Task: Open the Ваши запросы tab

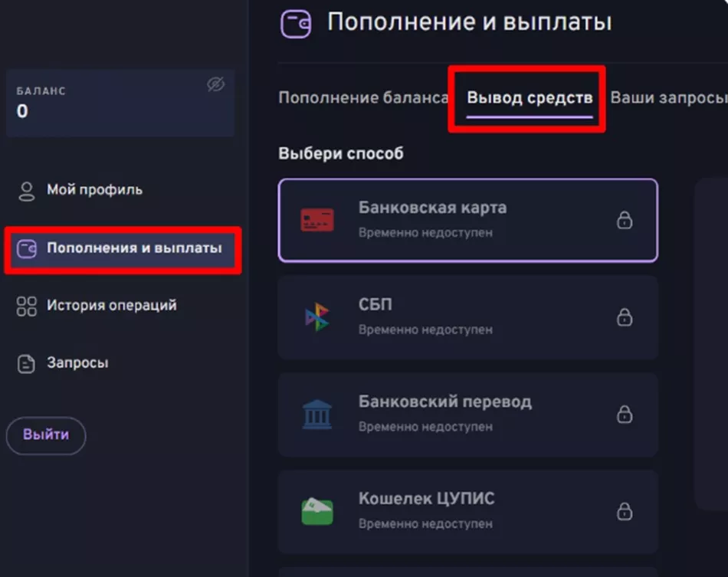Action: coord(667,98)
